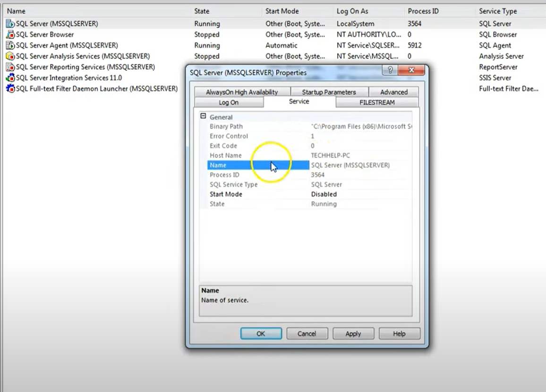Image resolution: width=546 pixels, height=392 pixels.
Task: Click the C:\Program Files binary path value
Action: [361, 126]
